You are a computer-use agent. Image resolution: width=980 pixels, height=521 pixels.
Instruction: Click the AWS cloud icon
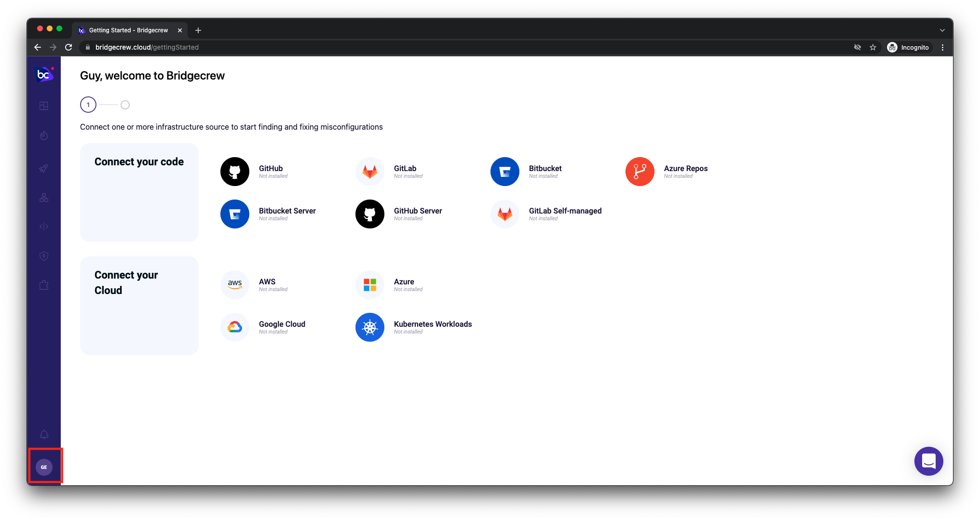(234, 285)
